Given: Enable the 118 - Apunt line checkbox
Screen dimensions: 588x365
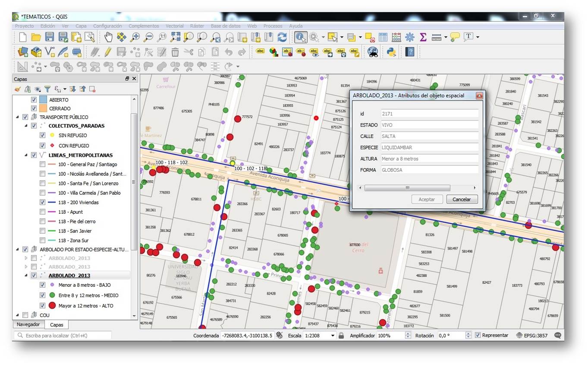Looking at the screenshot, I should 42,212.
